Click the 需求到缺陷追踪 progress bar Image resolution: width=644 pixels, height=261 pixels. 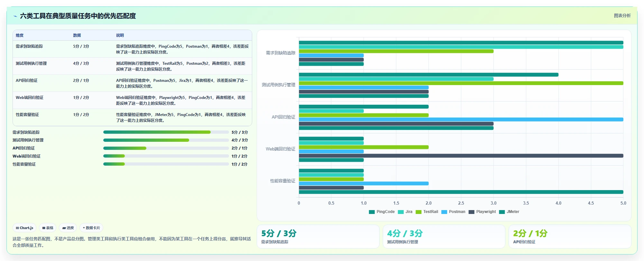[166, 132]
